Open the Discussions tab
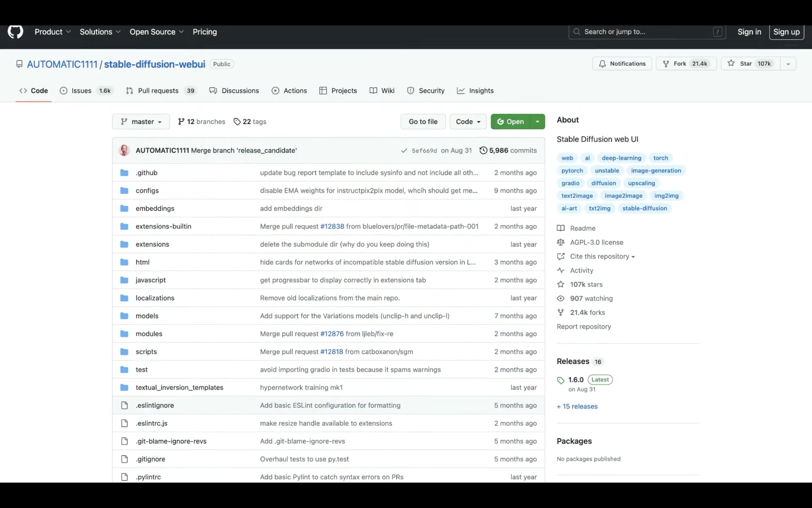Image resolution: width=812 pixels, height=508 pixels. click(x=234, y=91)
